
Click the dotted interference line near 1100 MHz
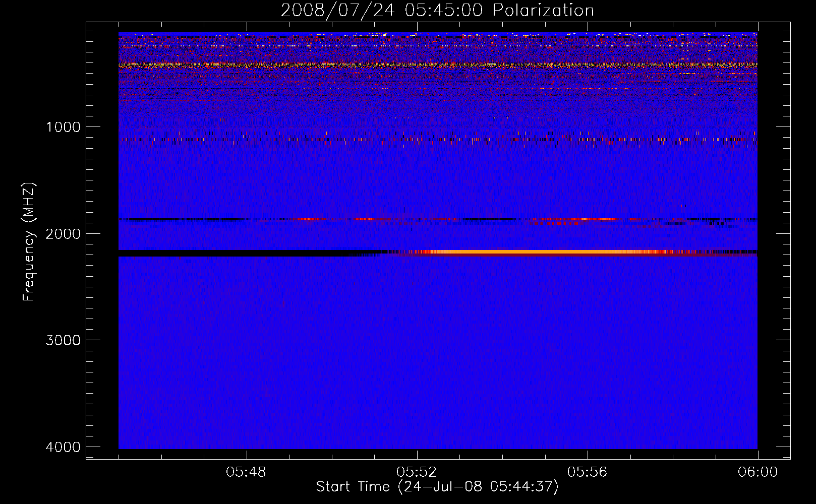(x=438, y=140)
